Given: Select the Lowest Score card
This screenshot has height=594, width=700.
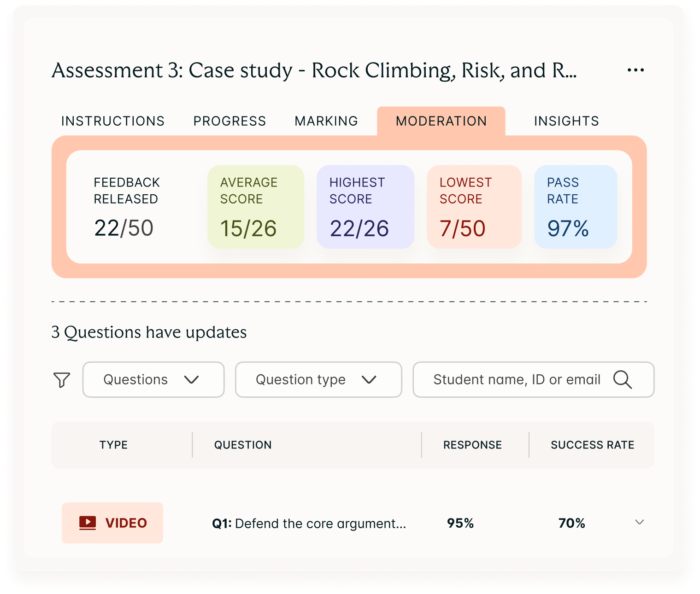Looking at the screenshot, I should point(474,207).
